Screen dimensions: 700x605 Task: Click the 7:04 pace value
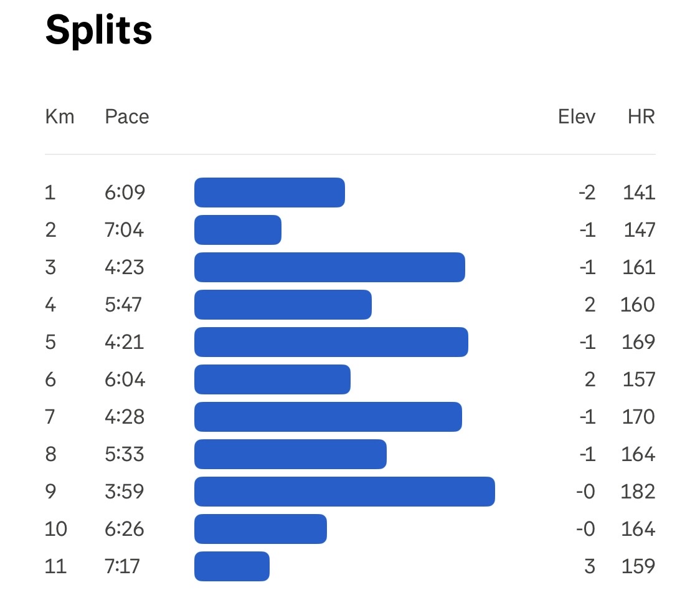(125, 230)
